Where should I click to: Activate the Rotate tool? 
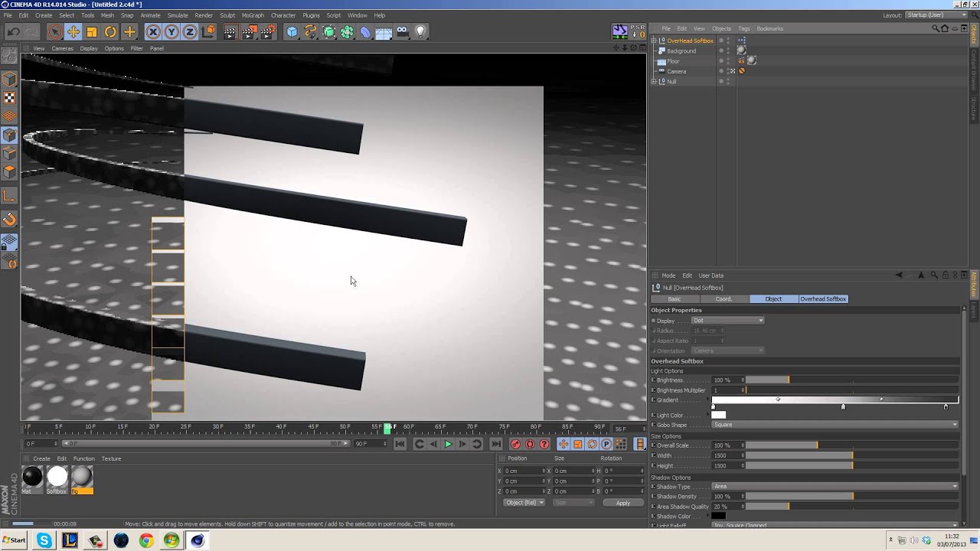point(110,31)
